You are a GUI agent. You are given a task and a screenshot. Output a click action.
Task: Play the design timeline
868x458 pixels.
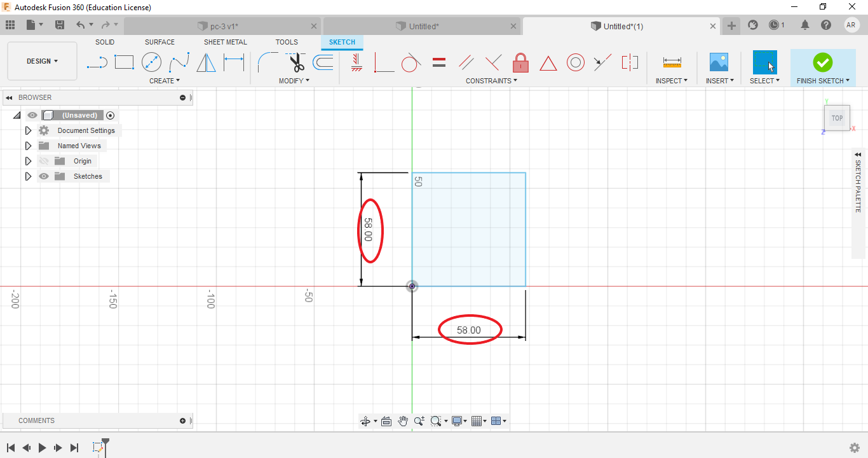pos(43,448)
